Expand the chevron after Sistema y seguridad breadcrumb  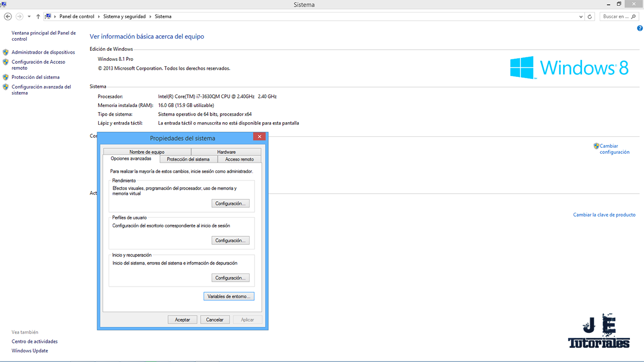[150, 17]
